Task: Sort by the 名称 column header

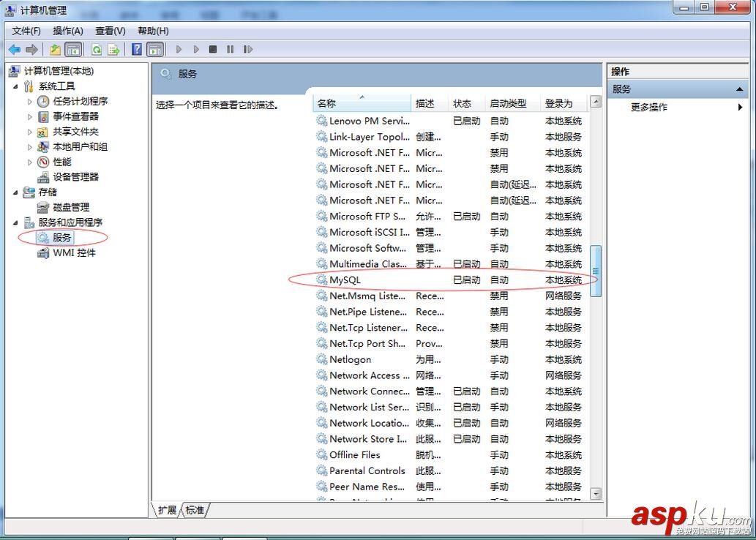Action: tap(362, 103)
